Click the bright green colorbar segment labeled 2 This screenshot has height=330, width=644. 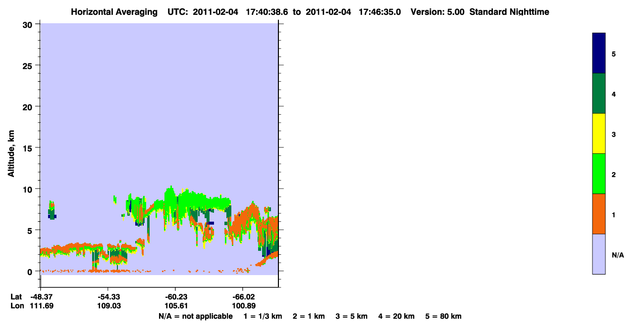pyautogui.click(x=599, y=174)
